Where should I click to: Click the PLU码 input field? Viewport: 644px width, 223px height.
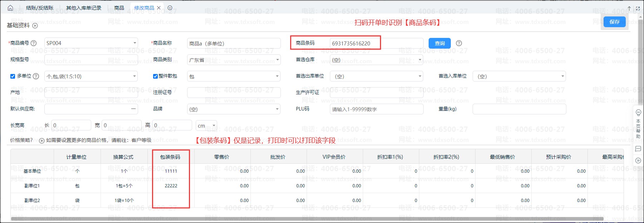pos(376,109)
